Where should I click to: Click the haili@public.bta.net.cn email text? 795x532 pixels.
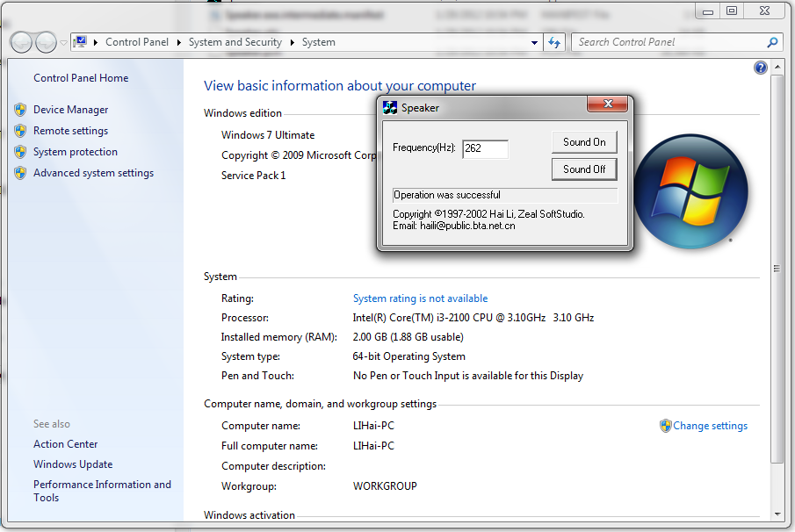[467, 226]
